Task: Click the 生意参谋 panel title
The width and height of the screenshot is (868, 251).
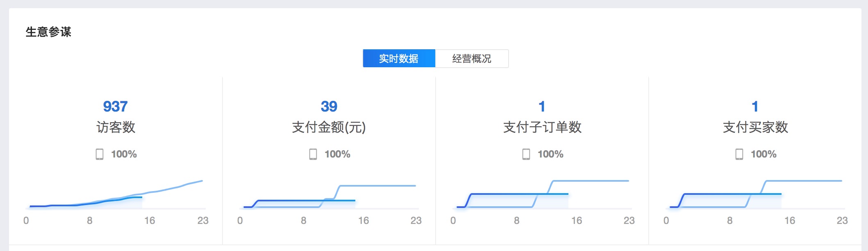Action: coord(48,32)
